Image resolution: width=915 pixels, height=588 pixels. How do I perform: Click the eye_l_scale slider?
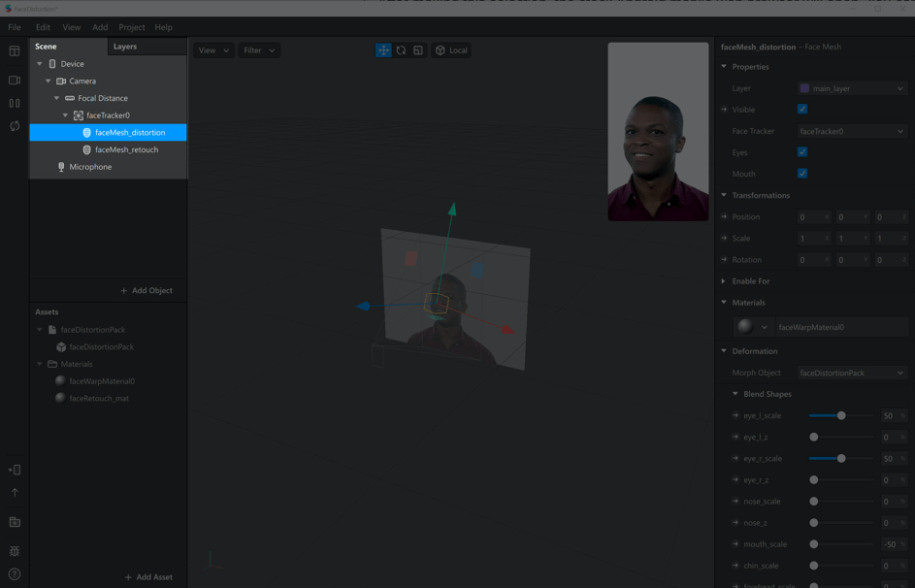click(841, 416)
